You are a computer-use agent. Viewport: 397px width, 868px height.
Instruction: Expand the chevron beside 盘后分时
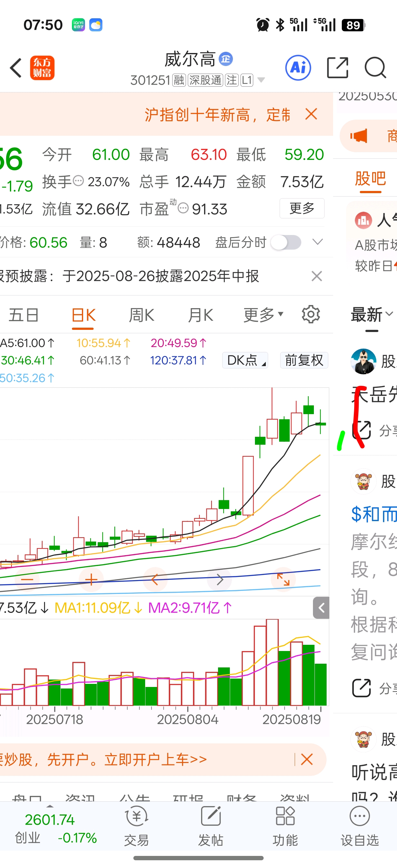(x=318, y=242)
